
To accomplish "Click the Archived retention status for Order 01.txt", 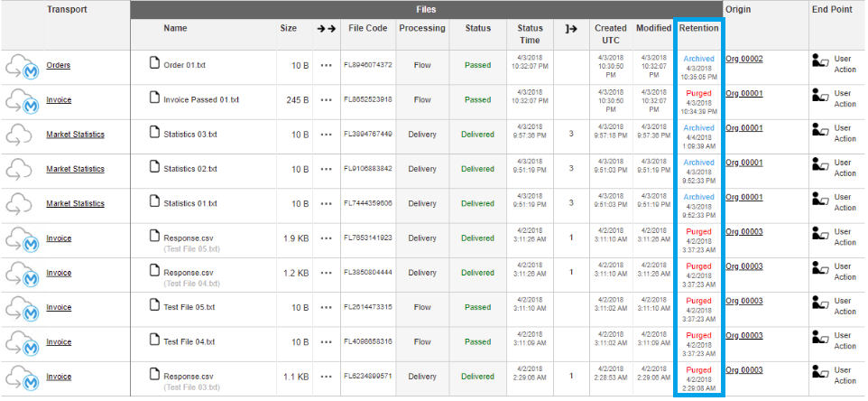I will (698, 59).
